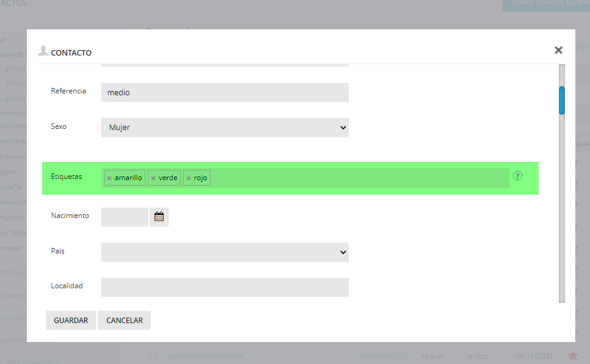Remove the verde tag
Viewport: 590px width, 364px height.
point(153,178)
